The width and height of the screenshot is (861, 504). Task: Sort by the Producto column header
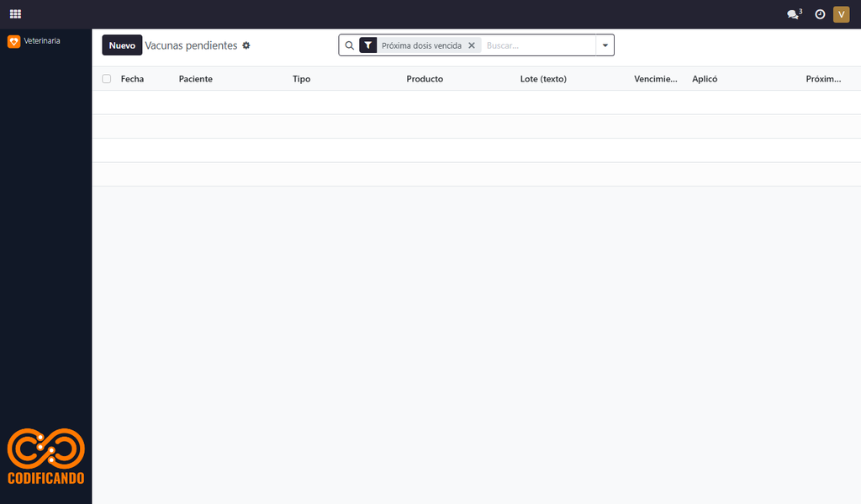425,79
